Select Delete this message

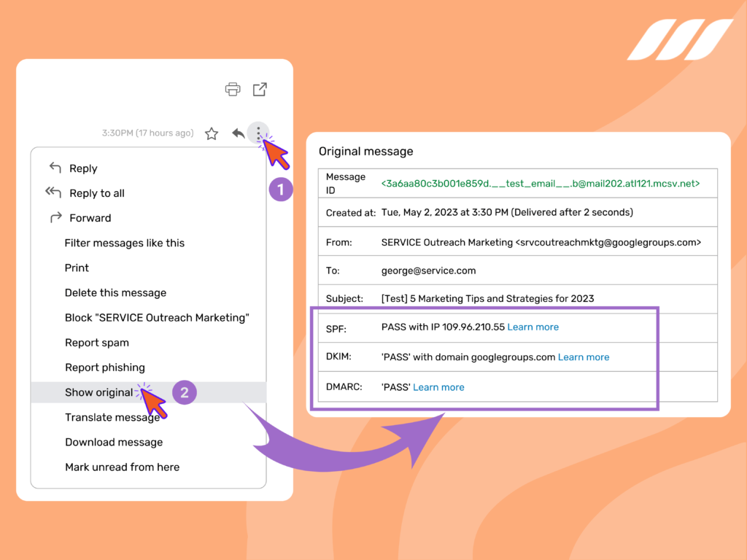115,292
